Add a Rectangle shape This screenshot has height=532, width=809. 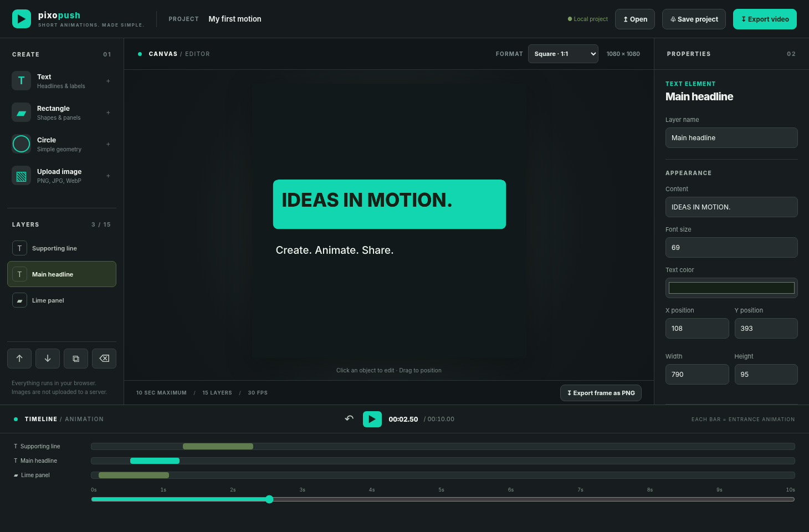pos(62,112)
